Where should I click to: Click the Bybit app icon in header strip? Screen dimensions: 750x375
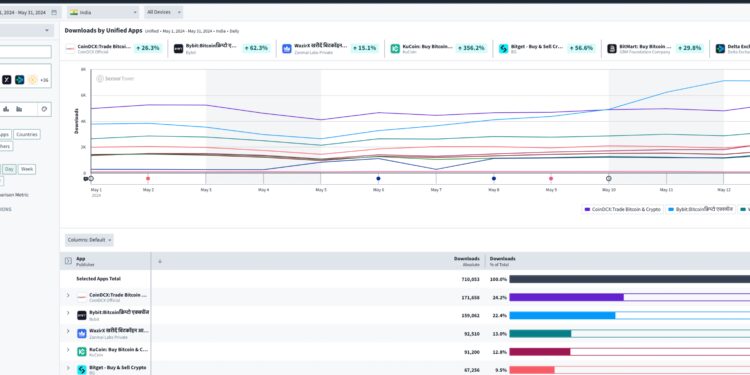click(x=178, y=48)
